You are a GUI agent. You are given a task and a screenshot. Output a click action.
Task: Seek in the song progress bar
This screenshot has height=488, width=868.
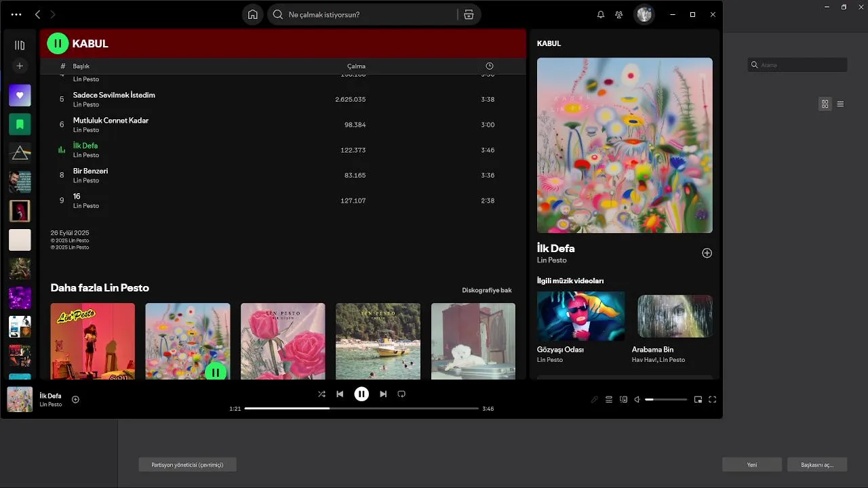(x=361, y=409)
